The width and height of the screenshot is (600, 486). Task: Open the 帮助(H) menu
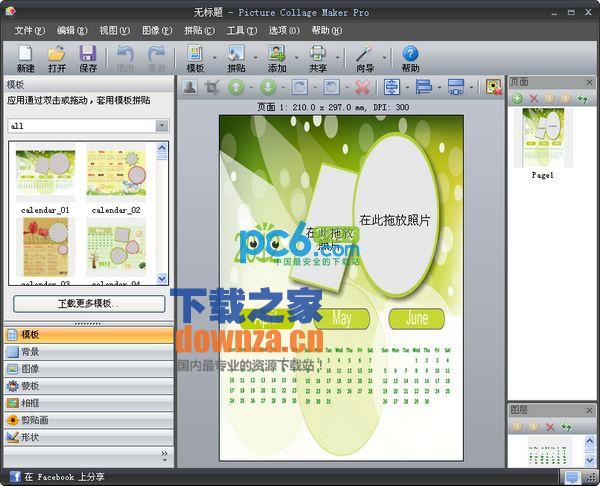pyautogui.click(x=327, y=30)
